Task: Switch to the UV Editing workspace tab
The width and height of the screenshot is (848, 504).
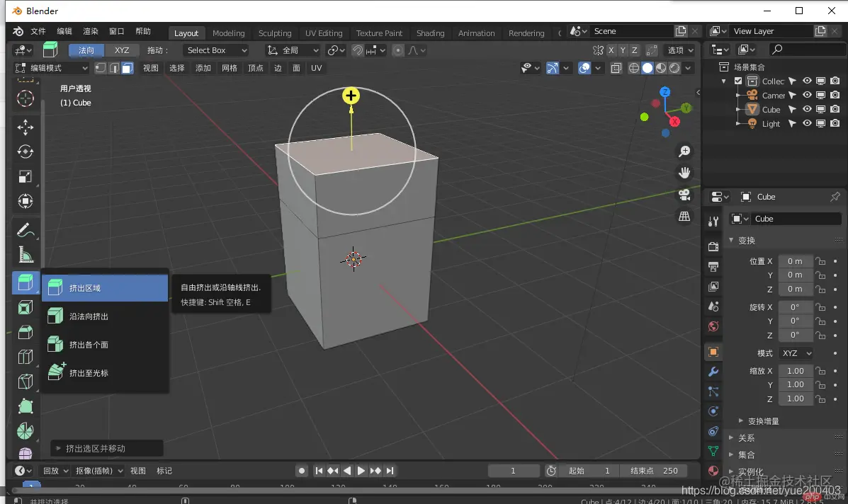Action: click(x=324, y=33)
